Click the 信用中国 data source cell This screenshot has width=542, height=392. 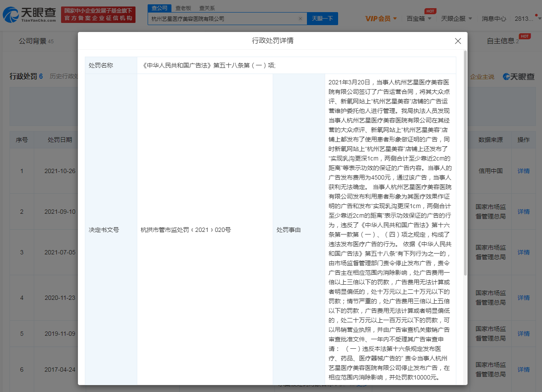pyautogui.click(x=490, y=171)
